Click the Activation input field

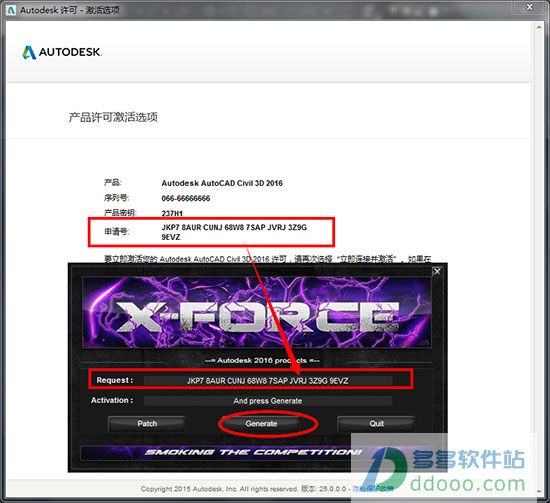pos(268,401)
